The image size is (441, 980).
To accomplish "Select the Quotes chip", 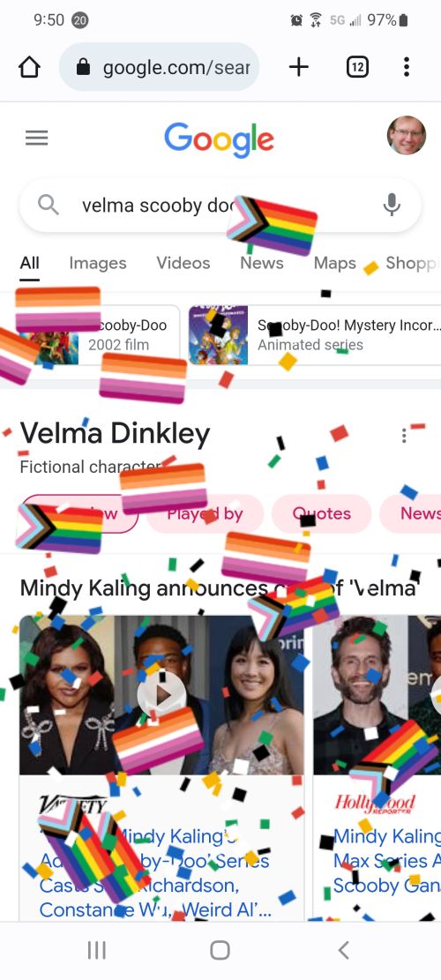I will point(322,513).
